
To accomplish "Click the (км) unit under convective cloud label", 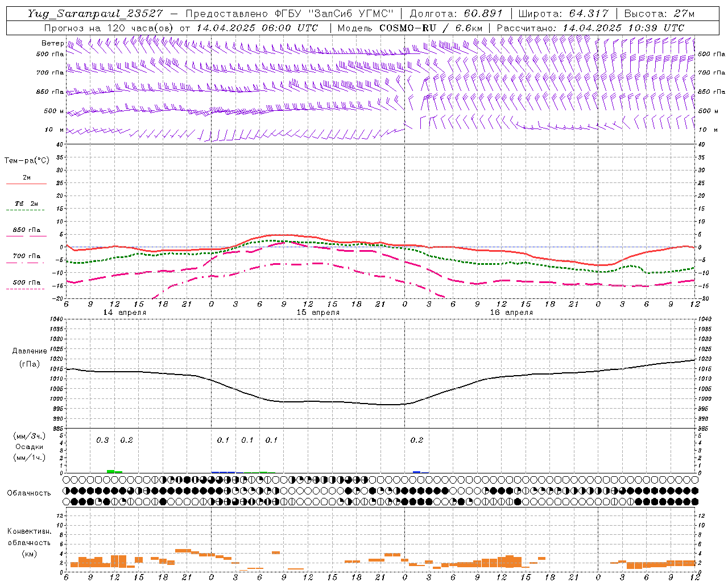I will click(x=29, y=554).
